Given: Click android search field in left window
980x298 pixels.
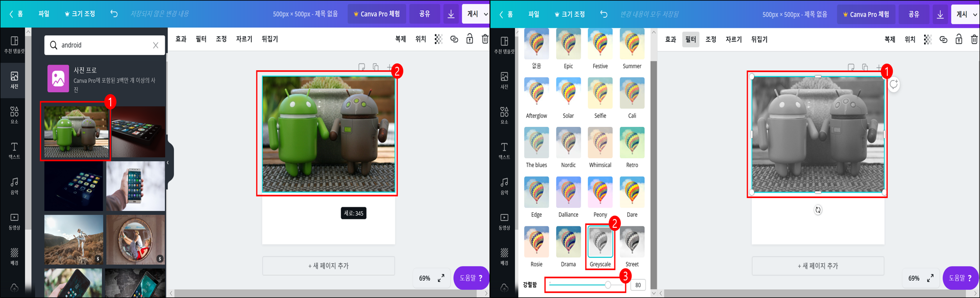Looking at the screenshot, I should [x=104, y=45].
